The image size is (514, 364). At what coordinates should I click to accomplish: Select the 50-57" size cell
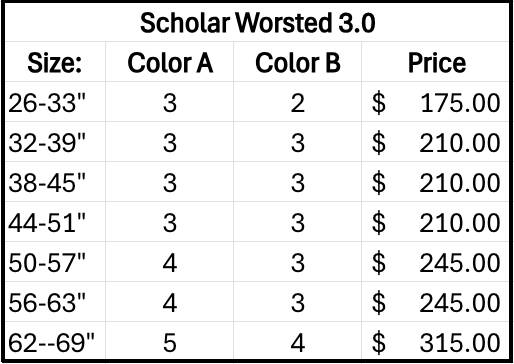(x=55, y=262)
